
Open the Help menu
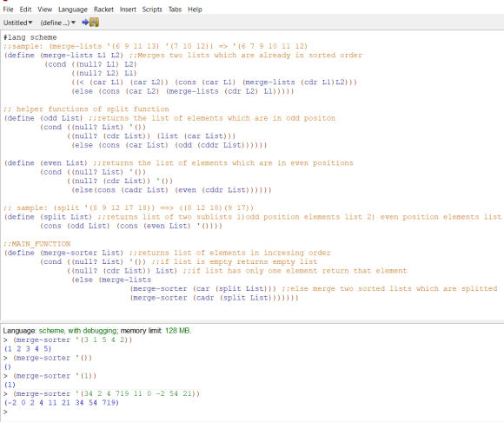point(195,10)
